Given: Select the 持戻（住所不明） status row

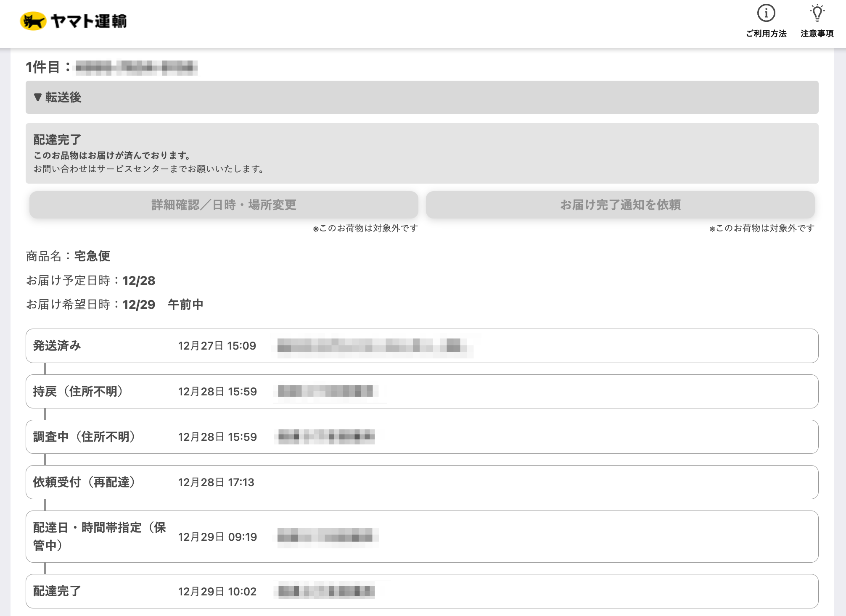Looking at the screenshot, I should pyautogui.click(x=421, y=391).
